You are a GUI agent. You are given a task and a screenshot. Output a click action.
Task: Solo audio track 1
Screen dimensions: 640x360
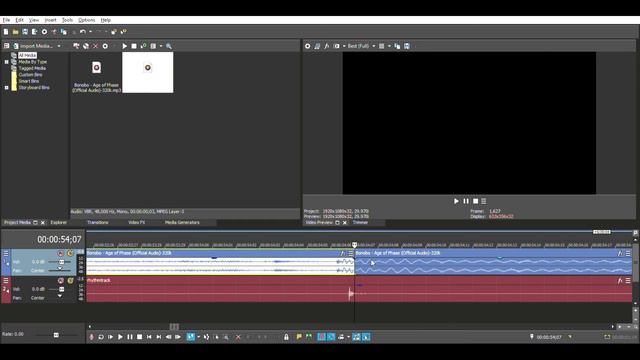click(x=70, y=253)
